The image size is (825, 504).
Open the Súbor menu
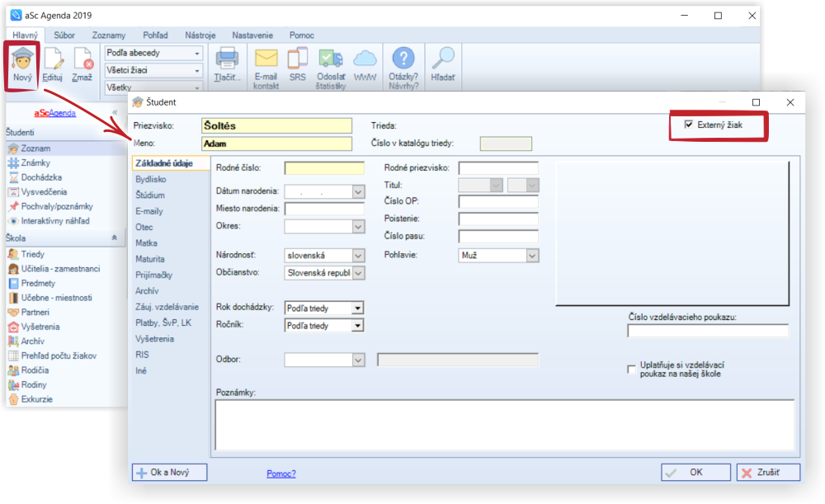(x=64, y=35)
